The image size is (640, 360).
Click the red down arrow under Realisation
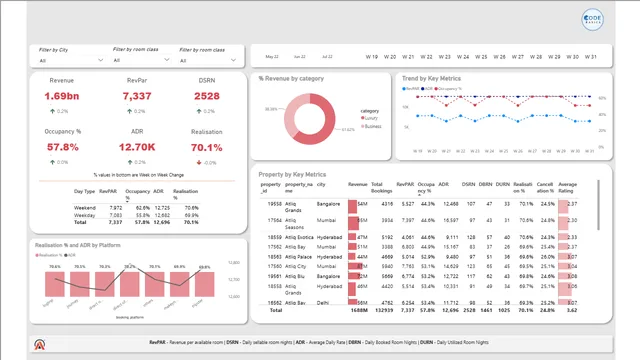tap(199, 162)
